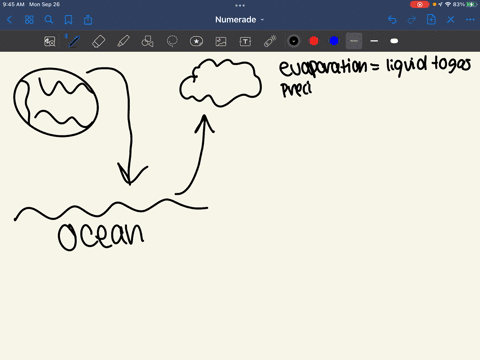This screenshot has height=360, width=480.
Task: Open the share export menu
Action: tap(88, 20)
